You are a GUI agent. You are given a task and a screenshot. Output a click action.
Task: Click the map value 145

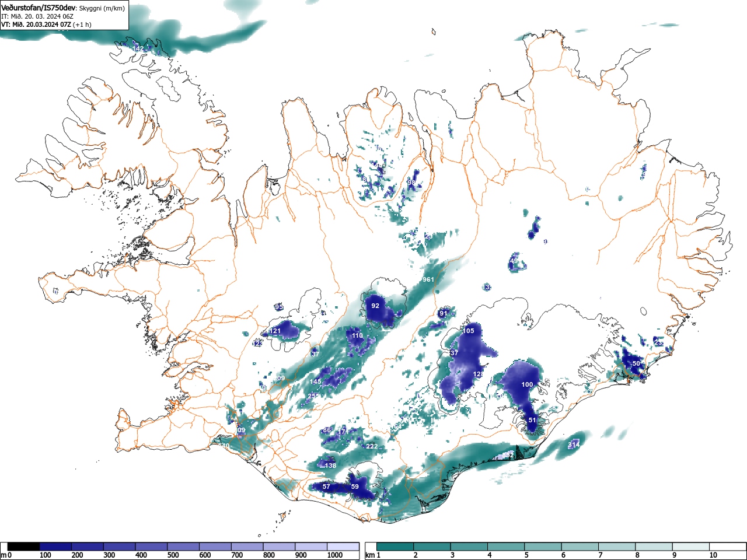(x=316, y=381)
